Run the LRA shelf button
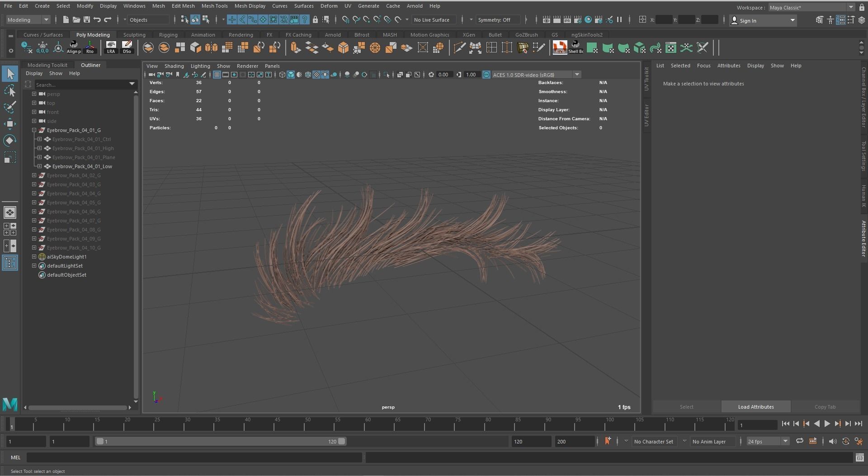Viewport: 868px width, 476px height. click(111, 47)
